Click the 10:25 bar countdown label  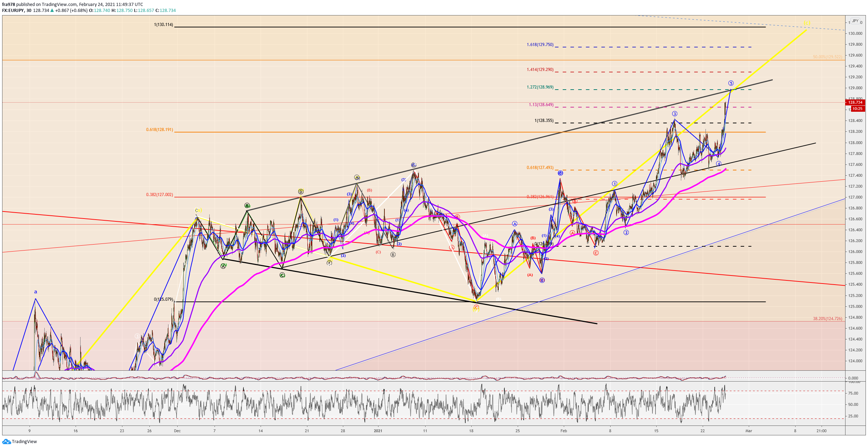point(857,109)
